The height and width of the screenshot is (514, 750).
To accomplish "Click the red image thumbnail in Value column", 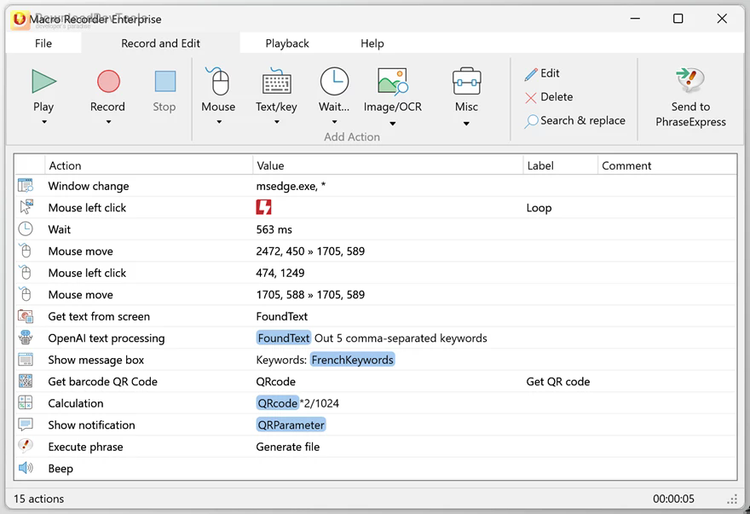I will tap(264, 207).
